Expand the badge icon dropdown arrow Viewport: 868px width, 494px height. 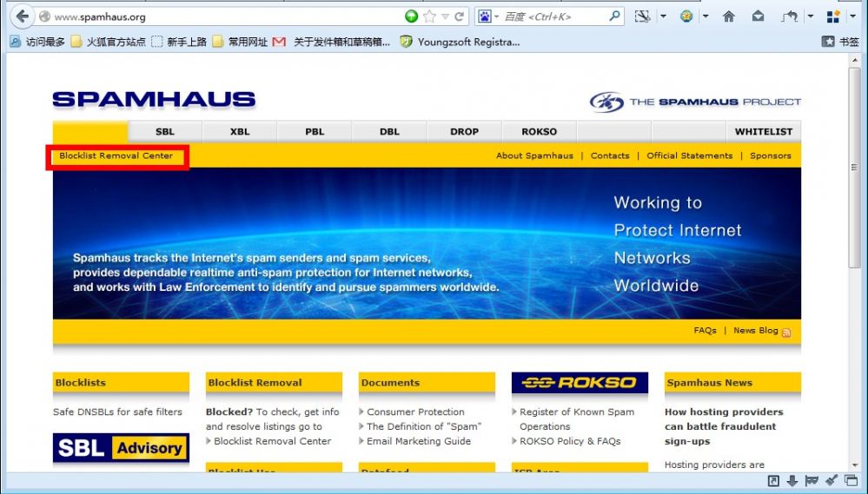click(x=706, y=16)
